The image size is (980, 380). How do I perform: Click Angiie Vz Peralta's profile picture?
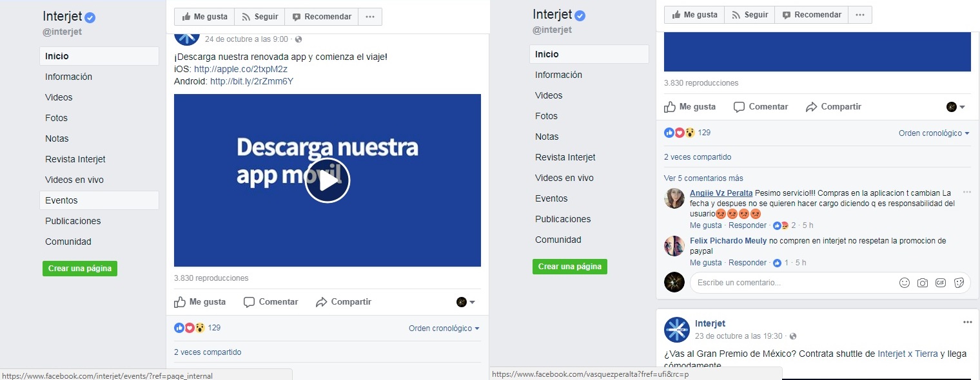click(674, 198)
